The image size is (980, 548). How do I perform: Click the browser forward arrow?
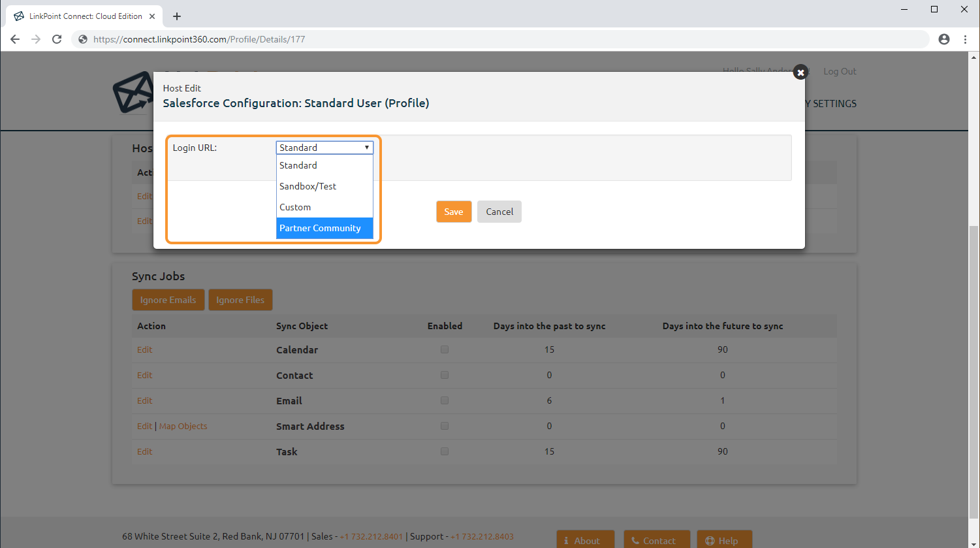point(36,39)
